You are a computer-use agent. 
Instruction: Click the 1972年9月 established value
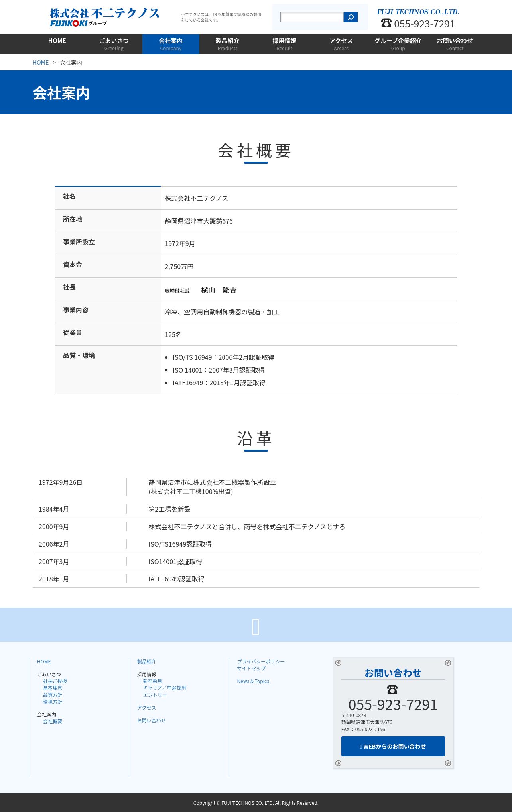tap(180, 244)
